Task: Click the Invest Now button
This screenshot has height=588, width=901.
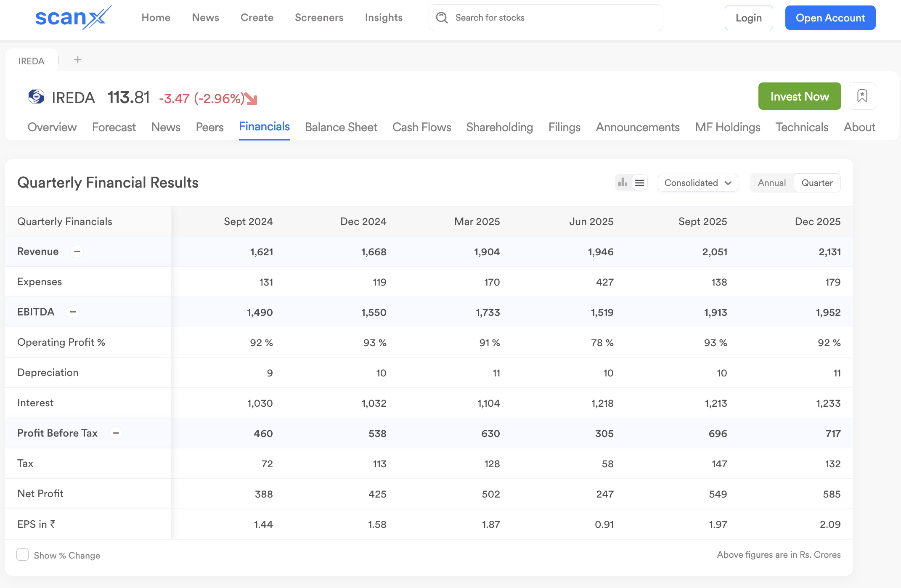Action: click(x=799, y=96)
